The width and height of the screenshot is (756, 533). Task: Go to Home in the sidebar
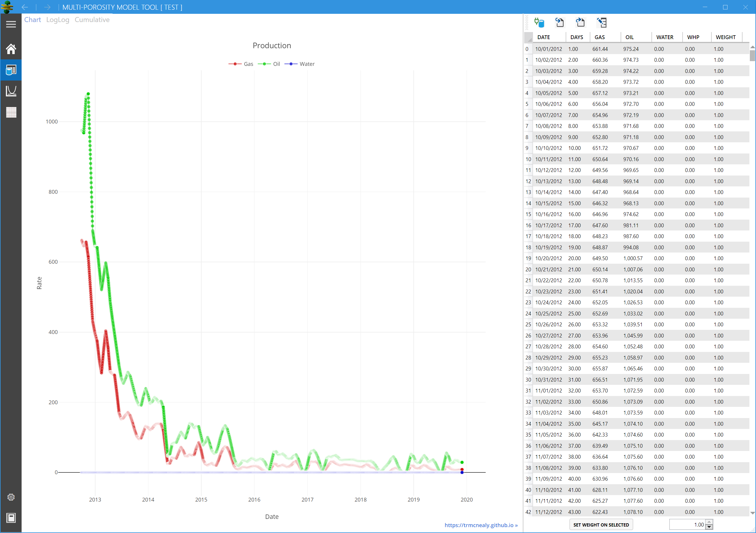click(11, 49)
